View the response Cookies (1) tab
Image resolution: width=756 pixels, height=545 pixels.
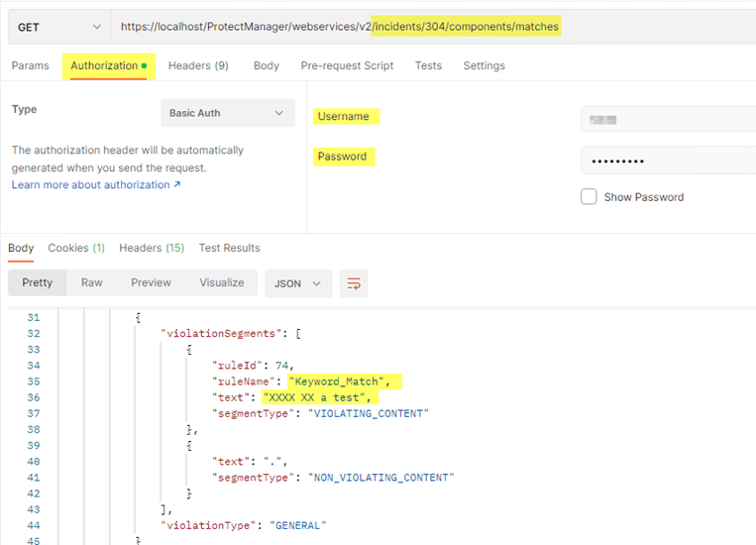tap(76, 248)
